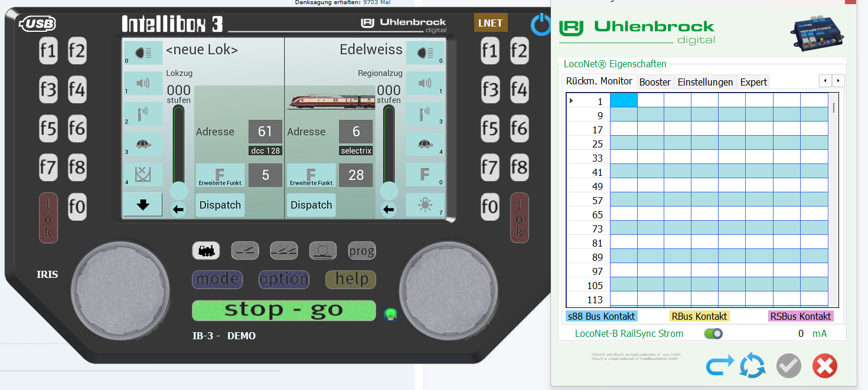Open the double turnout route mode
Screen dimensions: 868x390
[284, 251]
